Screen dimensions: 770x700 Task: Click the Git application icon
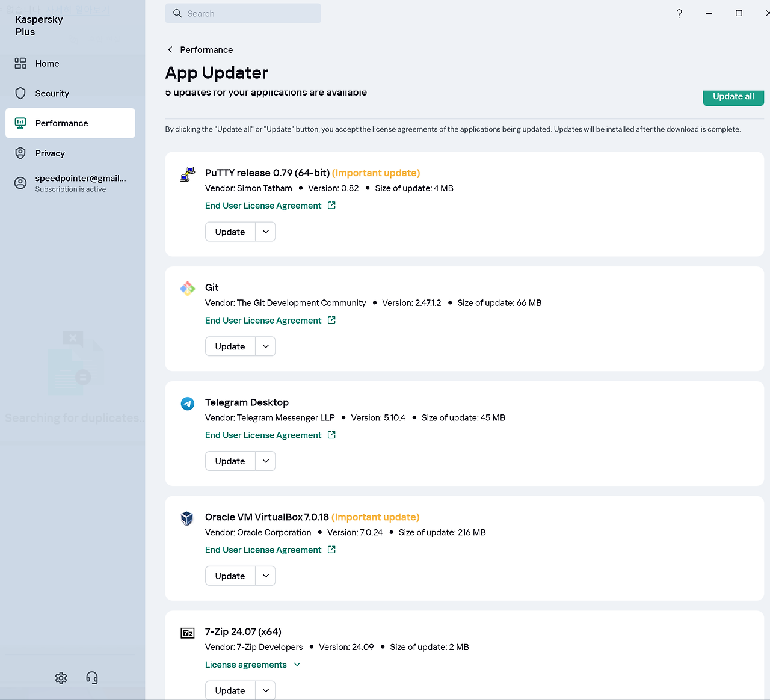[188, 289]
